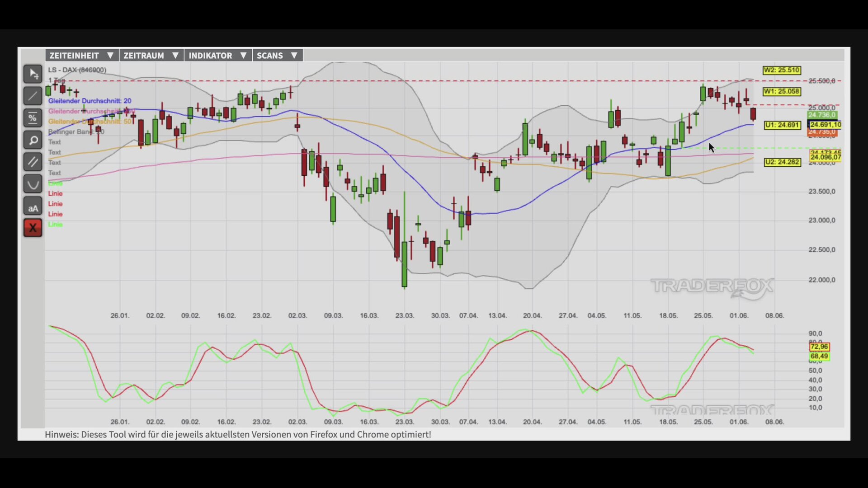The image size is (868, 488).
Task: Select the parallel channel lines tool
Action: (33, 162)
